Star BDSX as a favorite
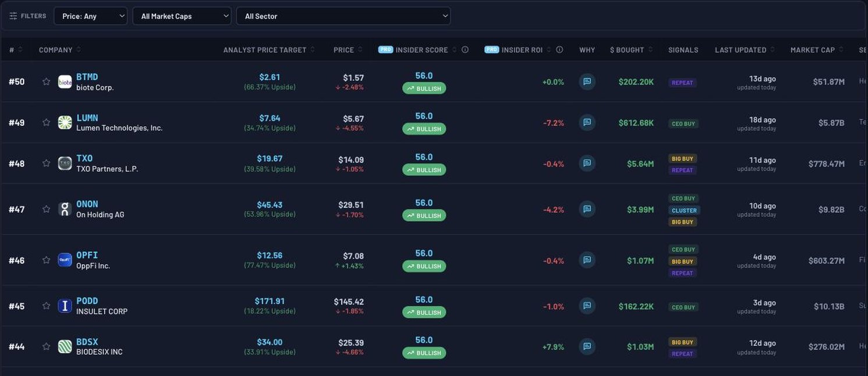This screenshot has width=868, height=376. point(46,346)
